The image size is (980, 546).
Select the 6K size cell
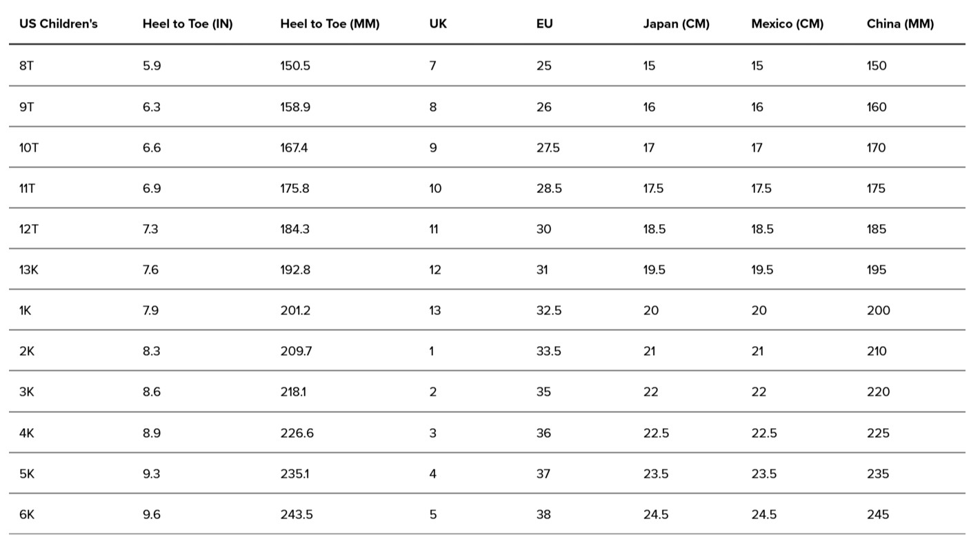point(27,514)
